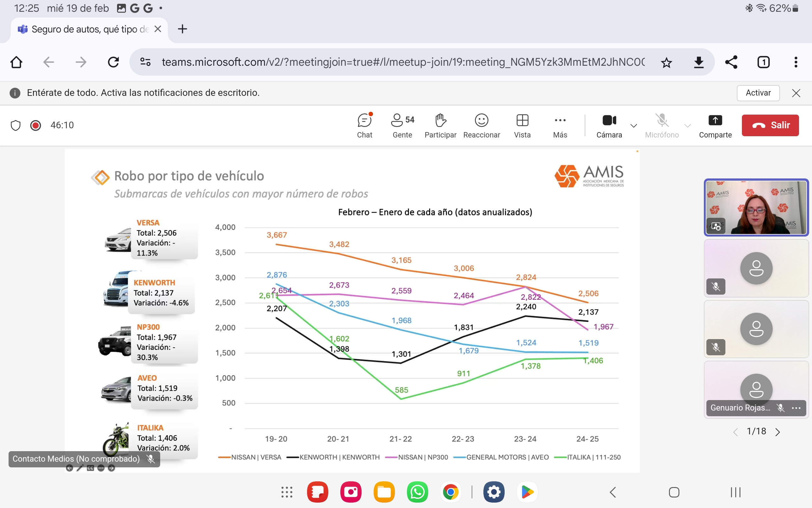
Task: Open browser downloads icon
Action: click(x=698, y=63)
